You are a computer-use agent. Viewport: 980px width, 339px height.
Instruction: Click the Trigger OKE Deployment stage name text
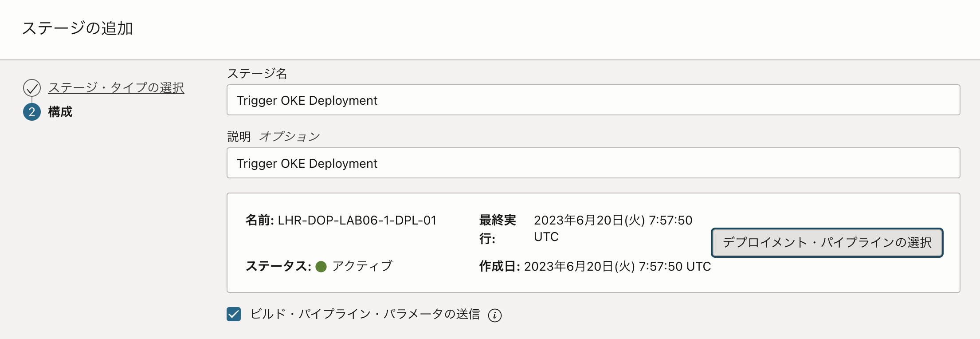click(x=307, y=100)
